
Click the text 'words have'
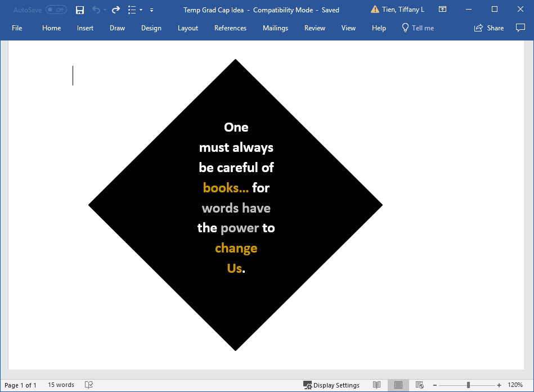(236, 208)
